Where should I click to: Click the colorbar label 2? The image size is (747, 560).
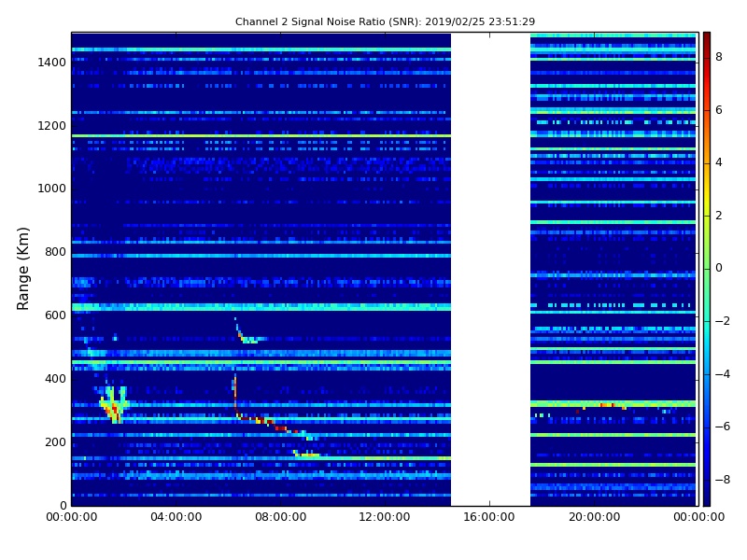click(x=719, y=216)
